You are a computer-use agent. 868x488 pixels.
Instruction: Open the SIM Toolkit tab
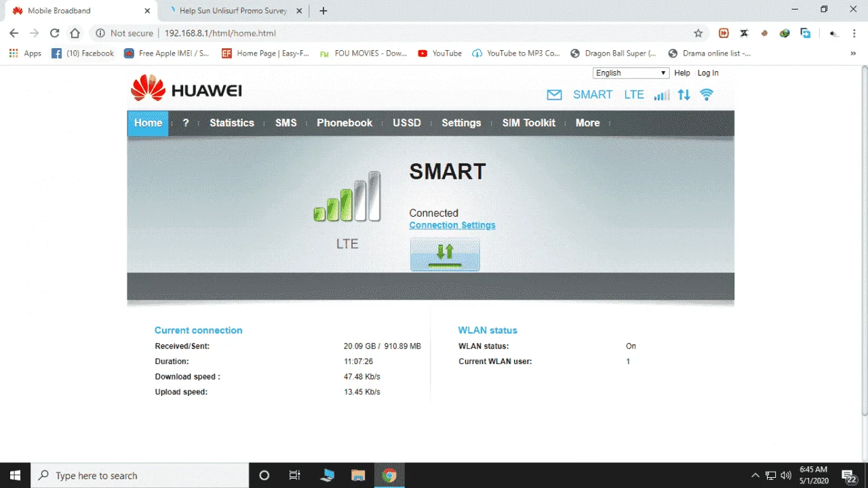click(x=529, y=123)
